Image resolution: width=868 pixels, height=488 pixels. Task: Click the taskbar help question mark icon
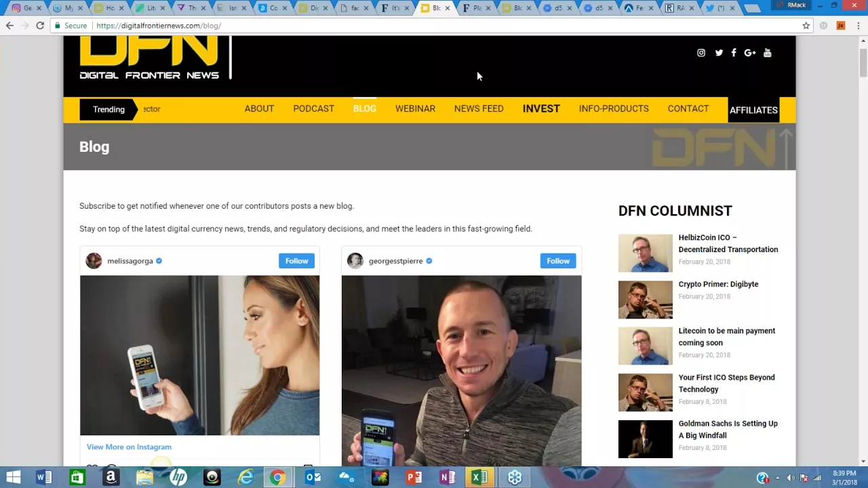click(763, 478)
